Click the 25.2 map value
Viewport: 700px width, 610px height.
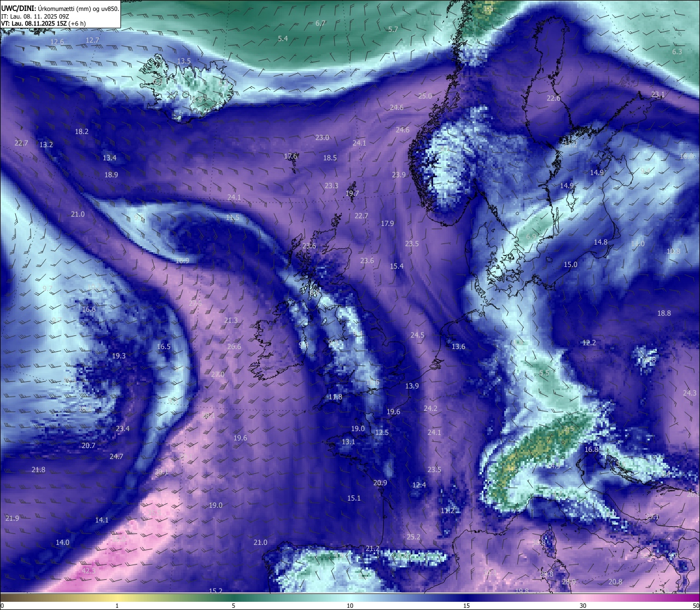click(413, 537)
